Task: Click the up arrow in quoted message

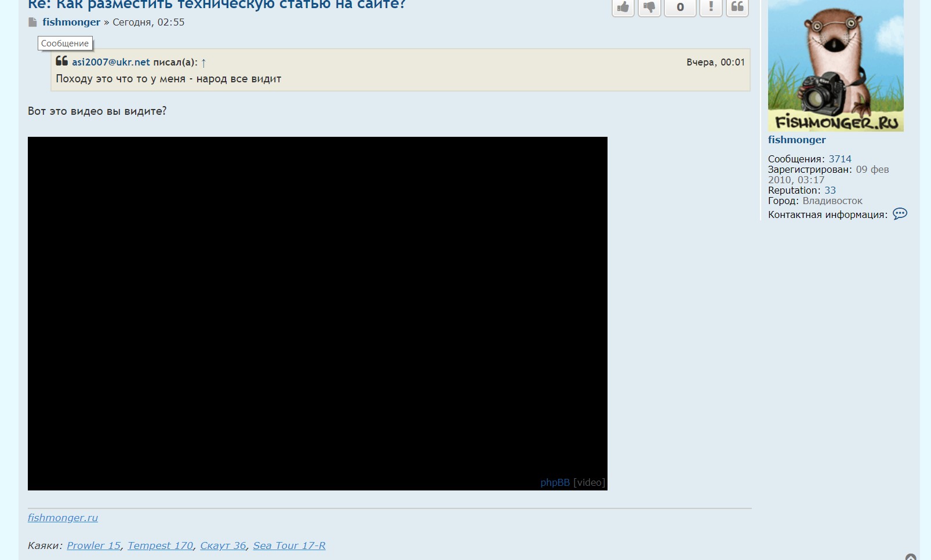Action: [203, 63]
